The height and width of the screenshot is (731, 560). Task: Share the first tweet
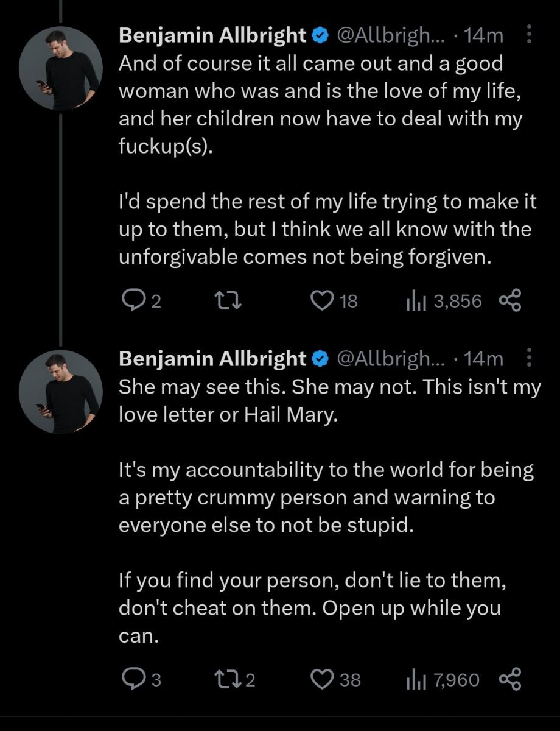(510, 300)
